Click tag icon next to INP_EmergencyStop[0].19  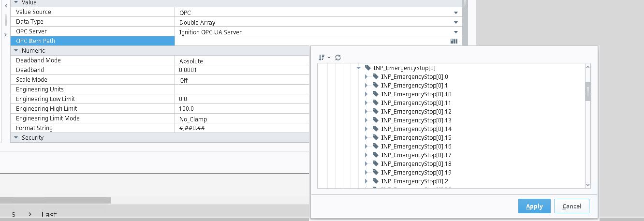(x=375, y=173)
